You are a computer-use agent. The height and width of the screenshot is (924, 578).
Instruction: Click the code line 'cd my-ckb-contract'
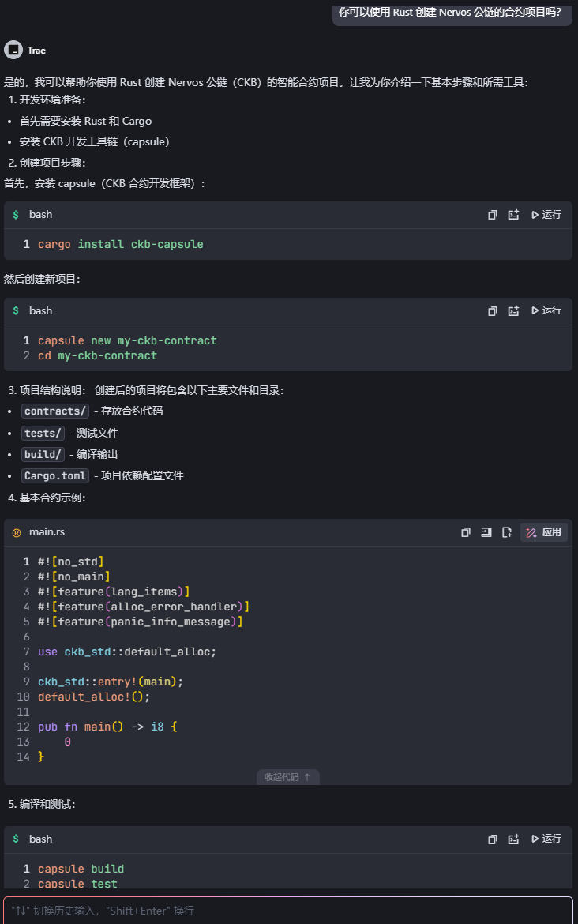(x=97, y=356)
